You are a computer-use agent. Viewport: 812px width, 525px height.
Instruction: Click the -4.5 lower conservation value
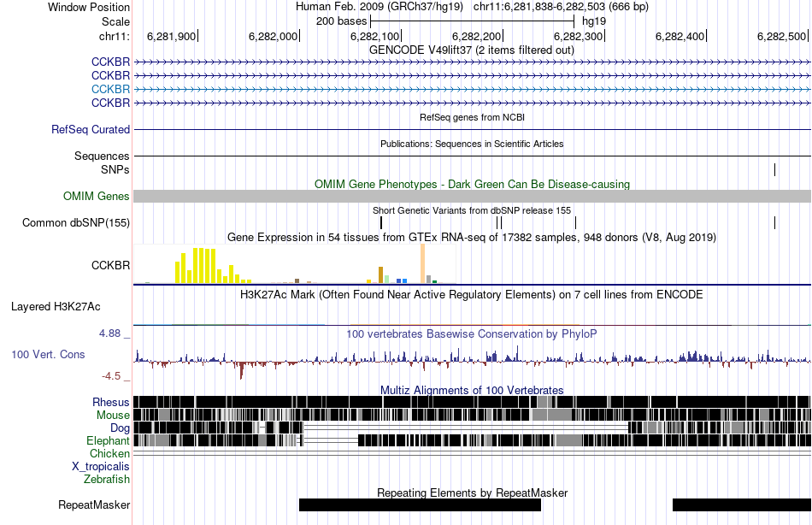[111, 375]
